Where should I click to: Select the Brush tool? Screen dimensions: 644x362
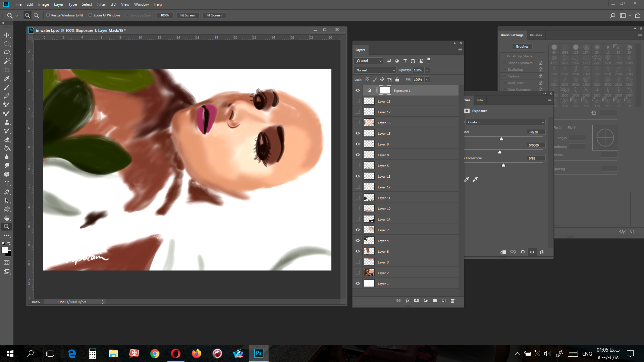[x=7, y=87]
